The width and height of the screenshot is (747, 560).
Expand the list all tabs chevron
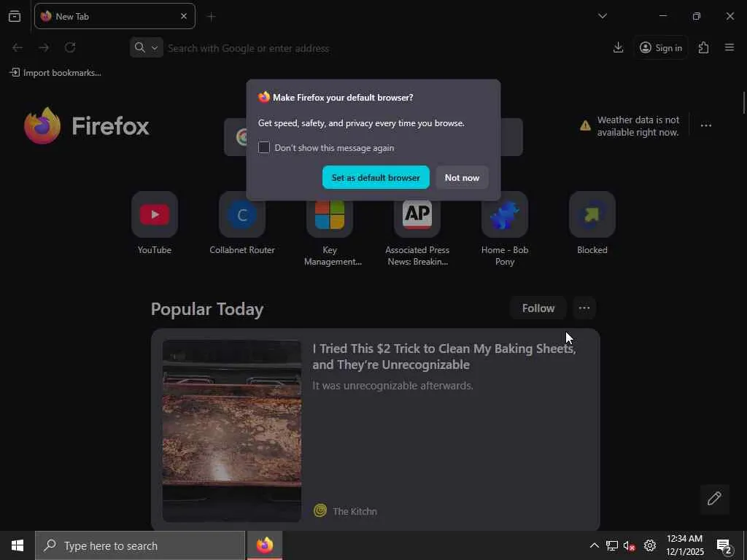coord(603,16)
